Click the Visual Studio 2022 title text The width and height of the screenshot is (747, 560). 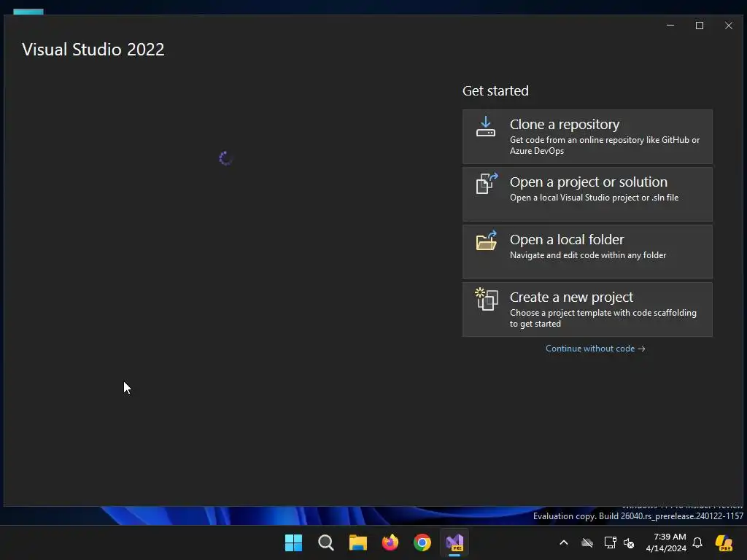point(93,50)
